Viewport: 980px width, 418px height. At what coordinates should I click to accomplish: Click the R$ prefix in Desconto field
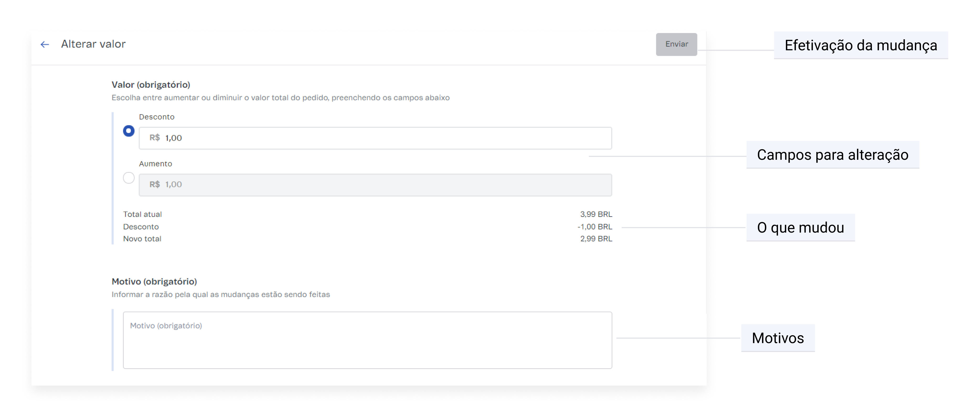(155, 138)
